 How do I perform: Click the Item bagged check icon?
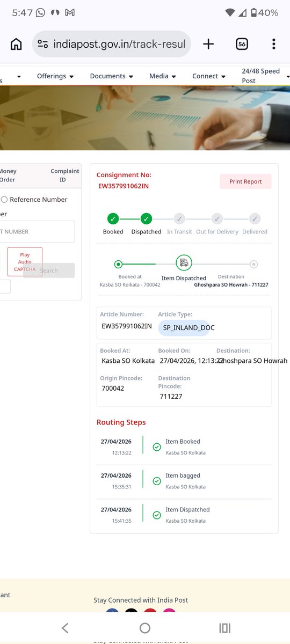(x=157, y=481)
